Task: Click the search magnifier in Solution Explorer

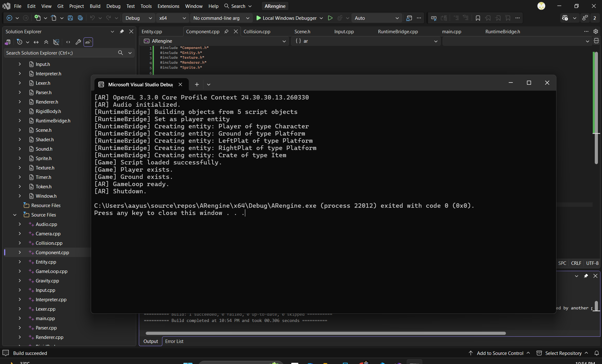Action: tap(121, 53)
